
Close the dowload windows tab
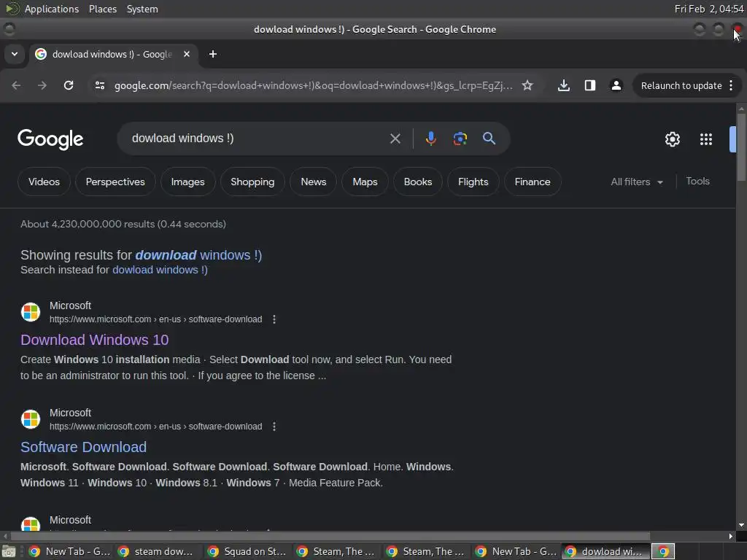187,54
